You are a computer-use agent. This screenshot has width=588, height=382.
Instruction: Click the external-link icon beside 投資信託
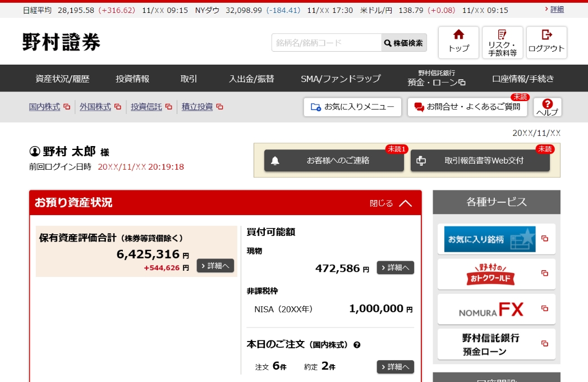tap(169, 107)
